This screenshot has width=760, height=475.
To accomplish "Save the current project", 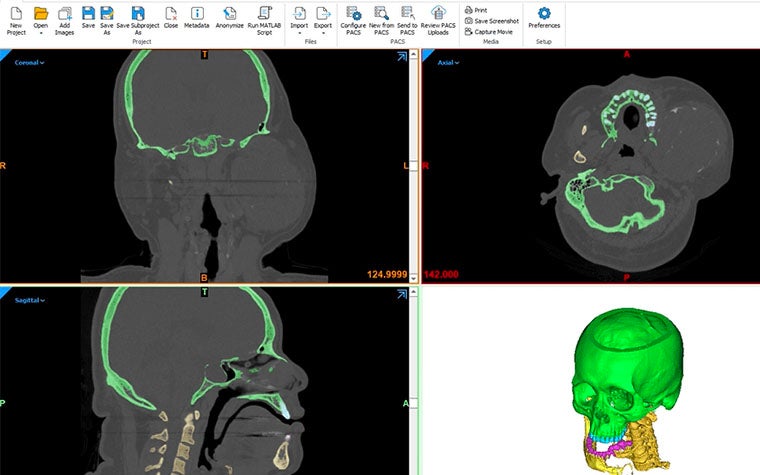I will tap(88, 17).
